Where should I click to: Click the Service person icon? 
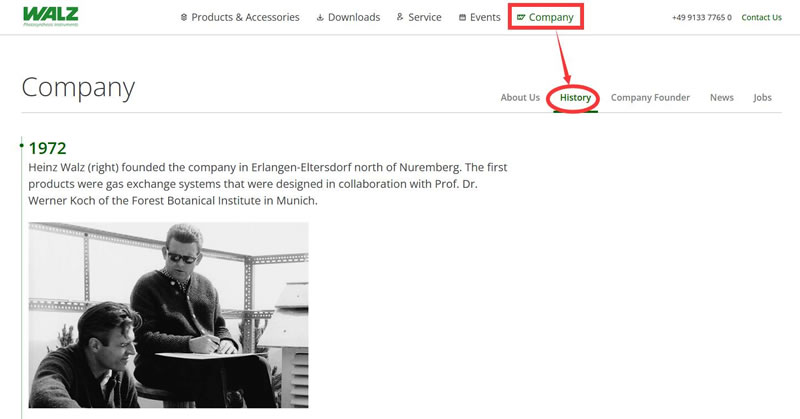[x=400, y=17]
